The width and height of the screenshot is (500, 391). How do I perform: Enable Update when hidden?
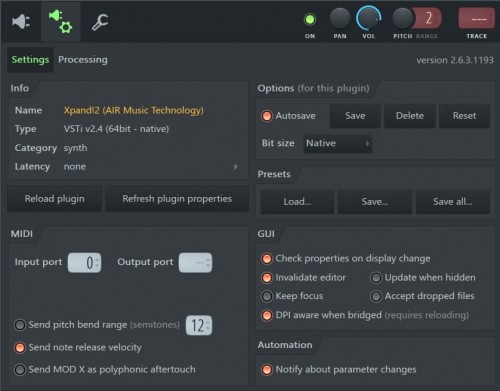(x=376, y=278)
